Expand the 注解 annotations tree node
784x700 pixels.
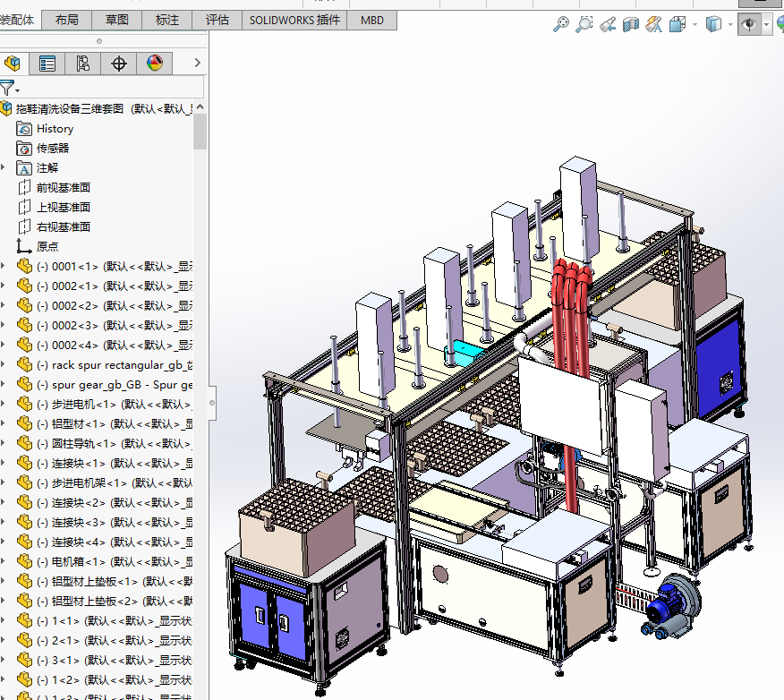[x=3, y=167]
